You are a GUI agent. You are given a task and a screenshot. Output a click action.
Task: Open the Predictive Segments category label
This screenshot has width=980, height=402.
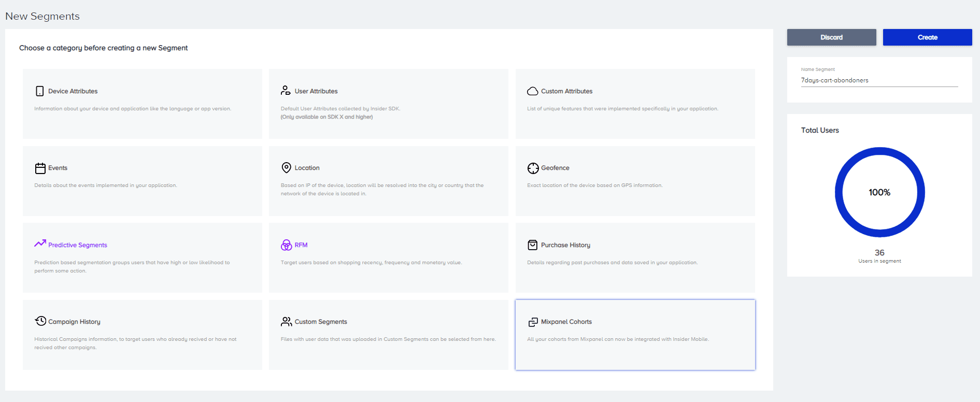click(78, 245)
